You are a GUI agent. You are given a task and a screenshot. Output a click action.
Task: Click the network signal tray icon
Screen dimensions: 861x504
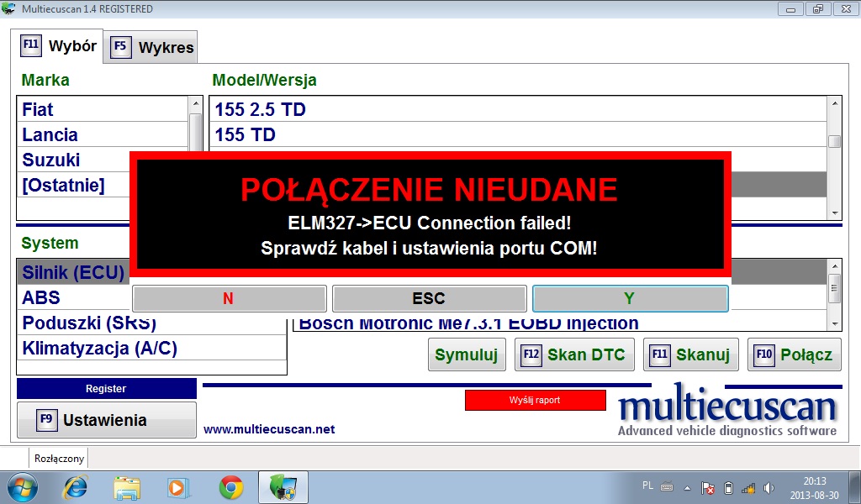pos(747,487)
